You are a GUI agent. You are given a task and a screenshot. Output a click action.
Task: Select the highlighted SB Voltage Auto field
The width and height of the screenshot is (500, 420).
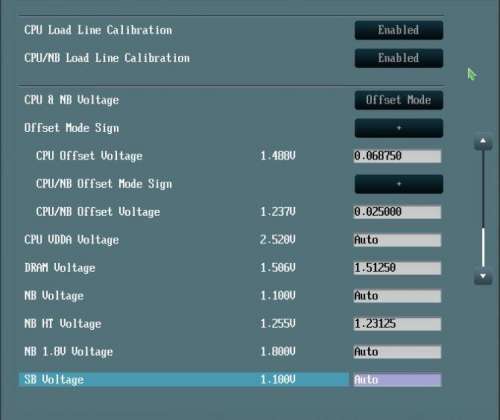click(397, 380)
